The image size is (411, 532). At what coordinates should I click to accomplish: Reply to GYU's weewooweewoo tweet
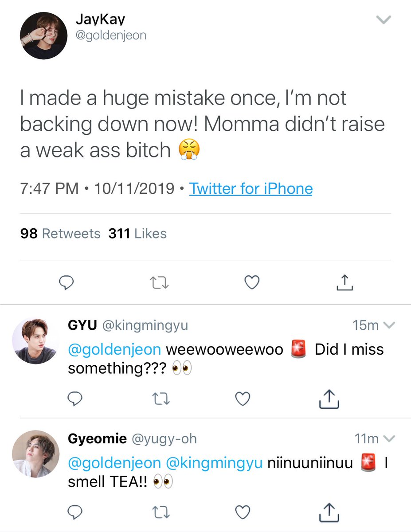click(75, 400)
